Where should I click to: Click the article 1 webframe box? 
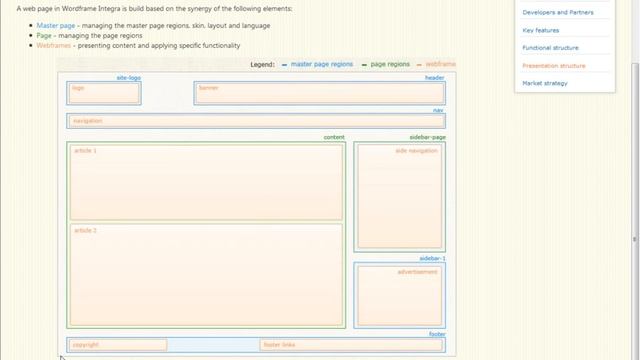pyautogui.click(x=206, y=182)
